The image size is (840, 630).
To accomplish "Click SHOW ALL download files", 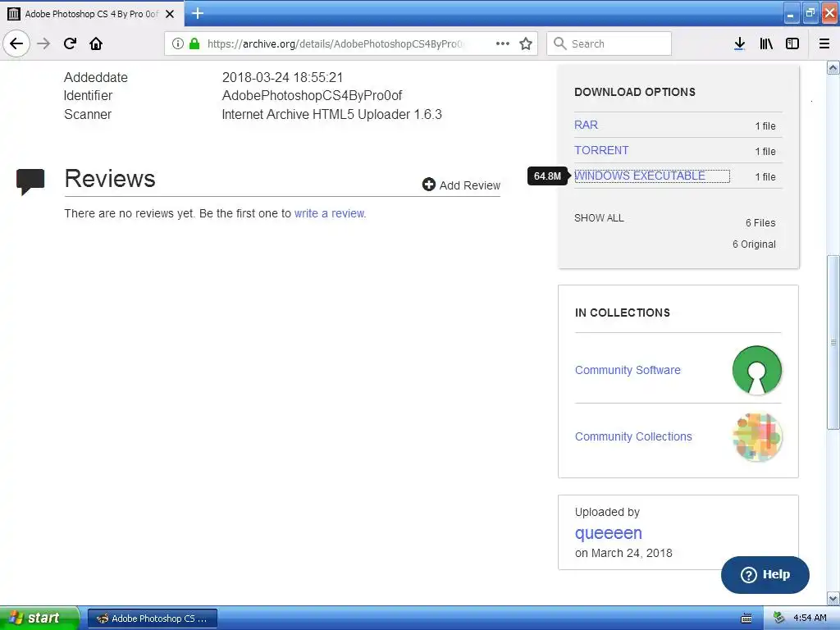I will 599,218.
